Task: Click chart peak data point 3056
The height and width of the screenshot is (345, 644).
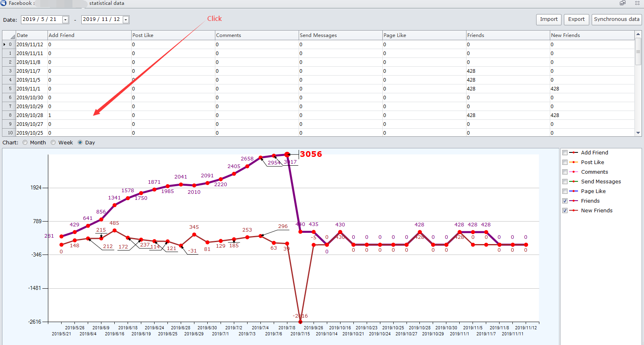Action: 287,154
